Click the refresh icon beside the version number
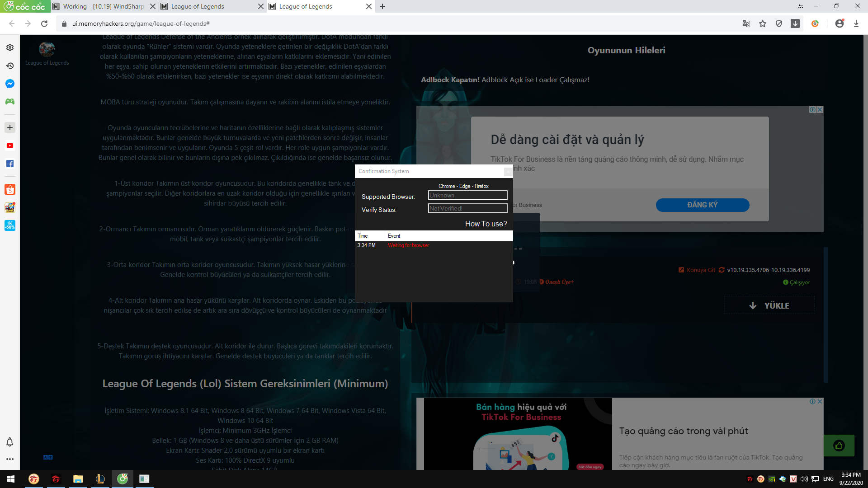Screen dimensions: 868x488 point(722,270)
